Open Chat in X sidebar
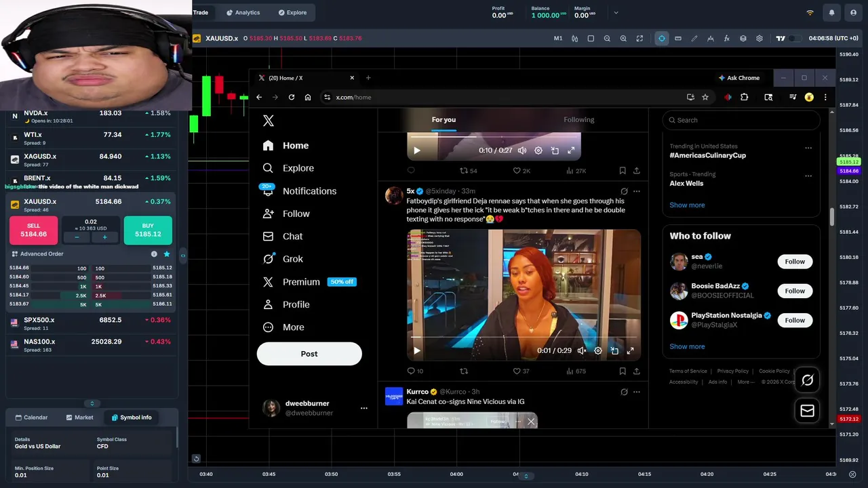Viewport: 868px width, 488px height. pos(283,237)
